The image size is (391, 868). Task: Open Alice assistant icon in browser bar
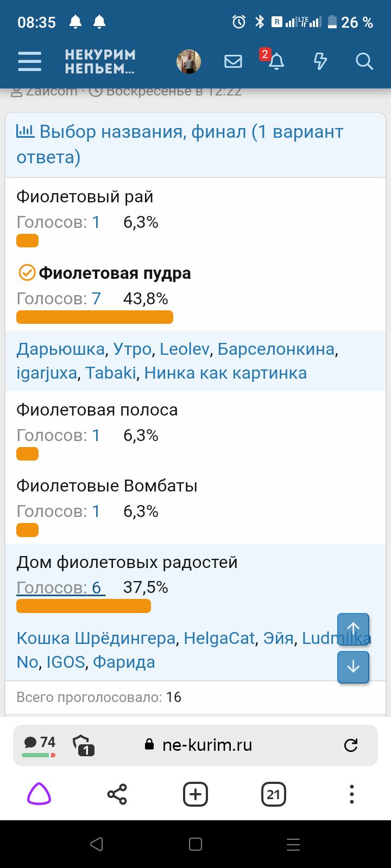pyautogui.click(x=39, y=795)
